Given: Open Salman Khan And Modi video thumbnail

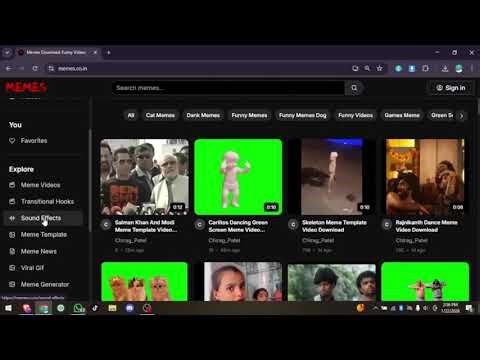Looking at the screenshot, I should tap(144, 177).
